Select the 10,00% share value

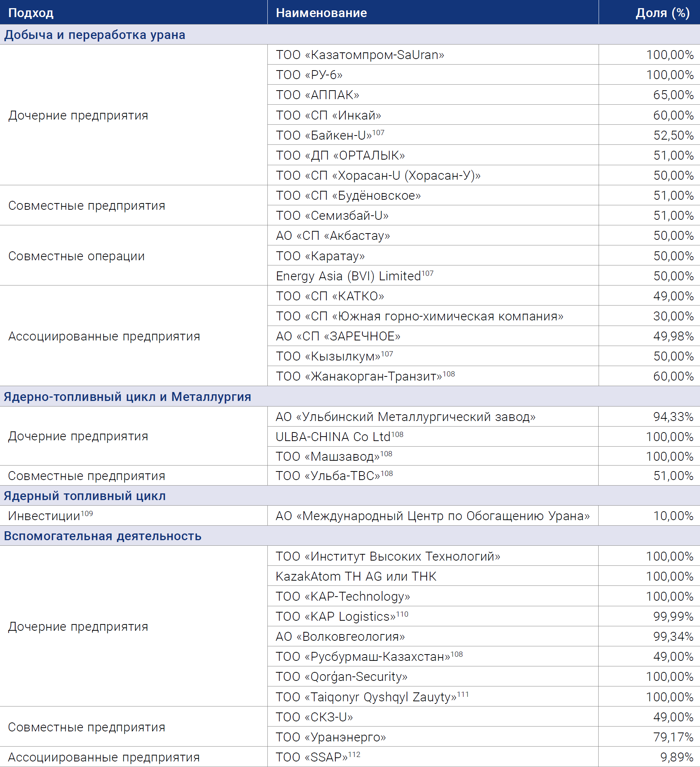point(673,516)
